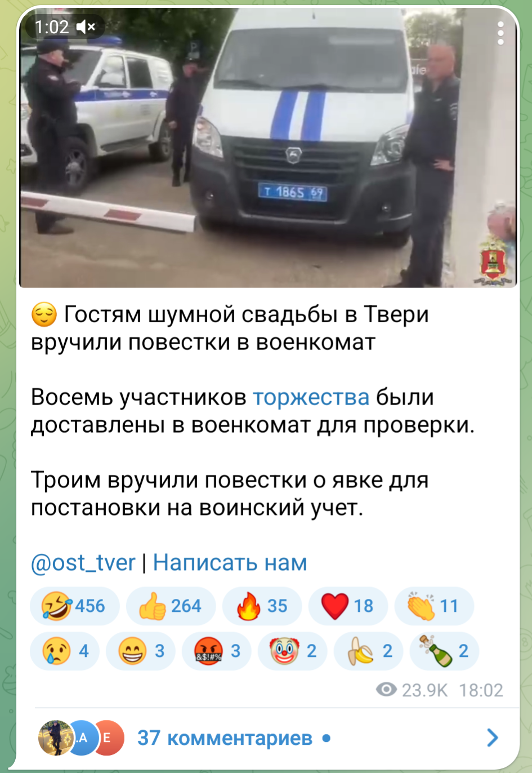Viewport: 532px width, 773px height.
Task: Add the fire reaction showing 35
Action: click(262, 606)
